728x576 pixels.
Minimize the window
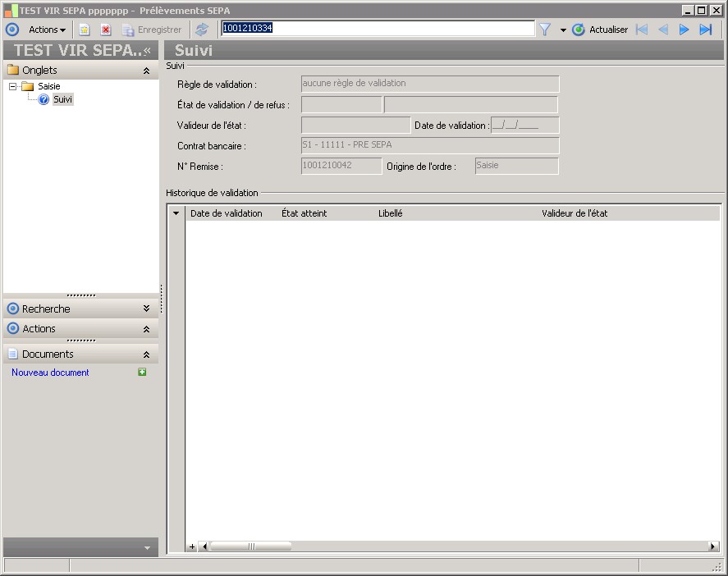click(x=688, y=10)
